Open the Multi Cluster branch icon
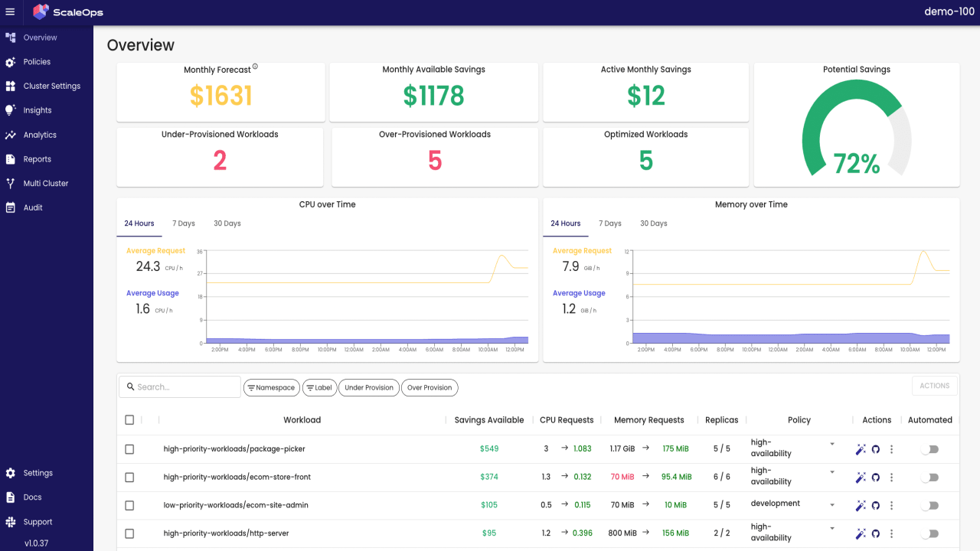Screen dimensions: 980x551 [10, 184]
